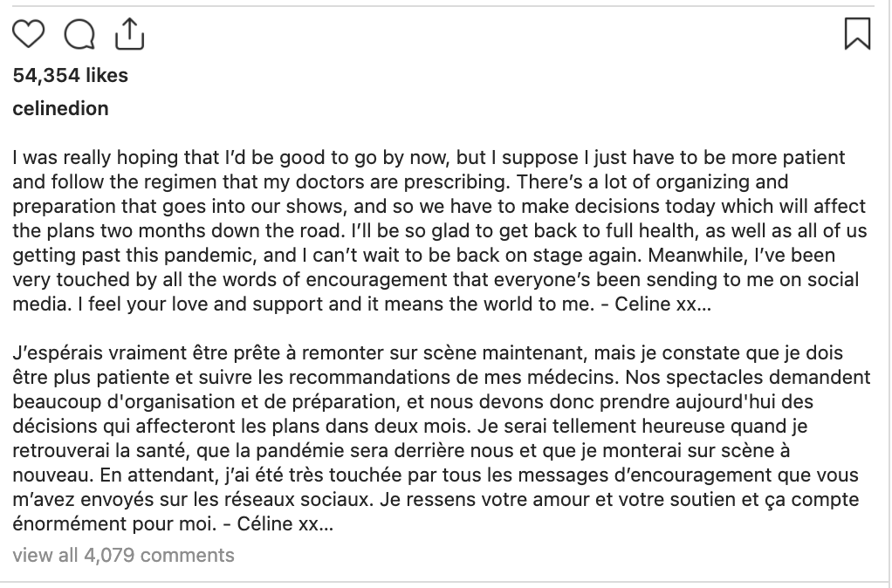Viewport: 892px width, 588px height.
Task: Click the opening words "I was really hoping"
Action: point(79,159)
